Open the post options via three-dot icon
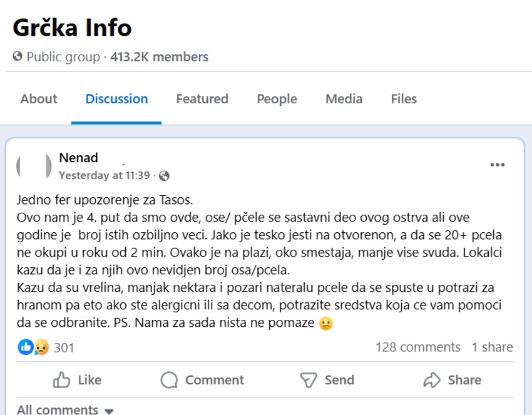532x415 pixels. click(x=498, y=165)
